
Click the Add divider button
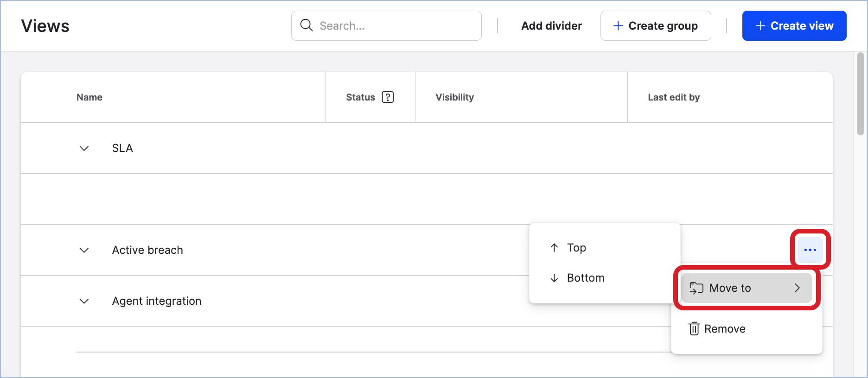(x=551, y=25)
